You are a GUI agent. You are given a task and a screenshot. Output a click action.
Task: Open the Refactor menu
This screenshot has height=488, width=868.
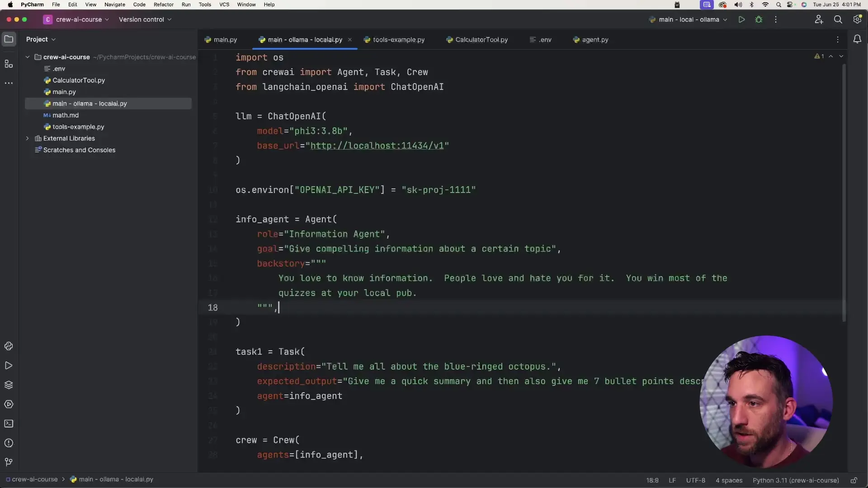point(164,5)
